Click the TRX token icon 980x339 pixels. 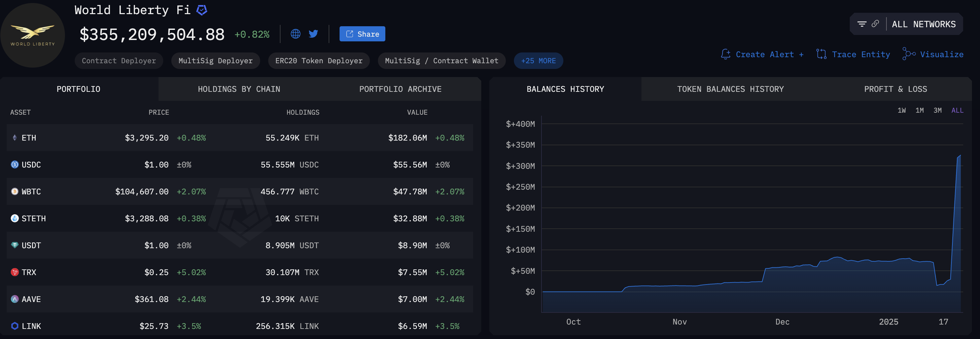14,272
